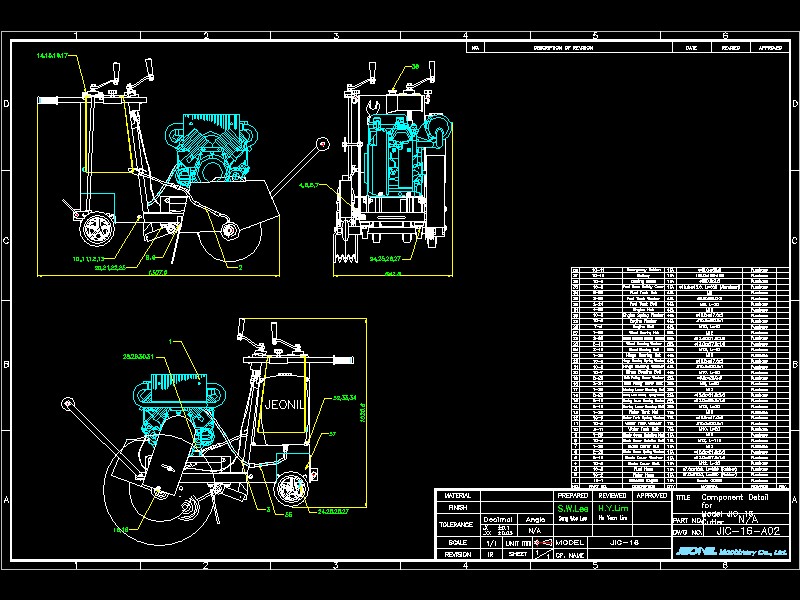Viewport: 800px width, 600px height.
Task: Click the UNIT mm cell
Action: pyautogui.click(x=518, y=543)
